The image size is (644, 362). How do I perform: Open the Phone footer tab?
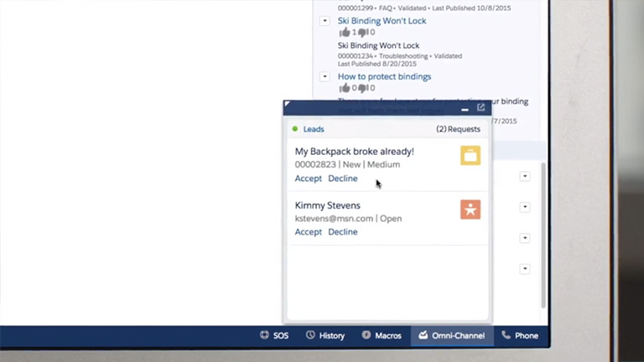(520, 336)
